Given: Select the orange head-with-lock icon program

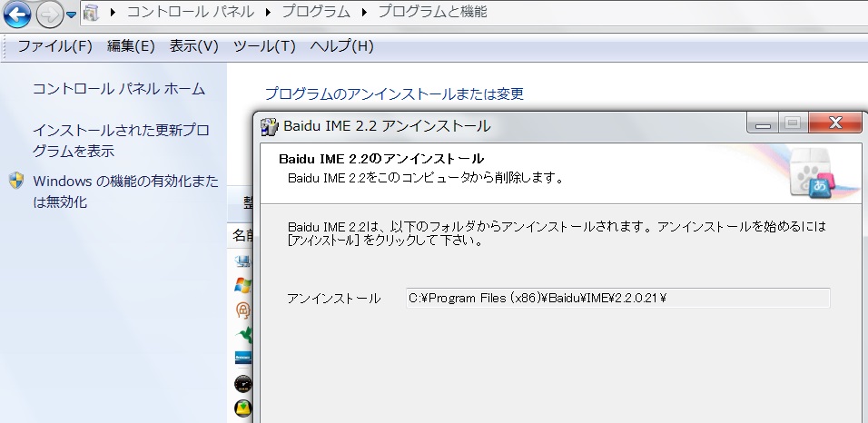Looking at the screenshot, I should click(x=242, y=310).
